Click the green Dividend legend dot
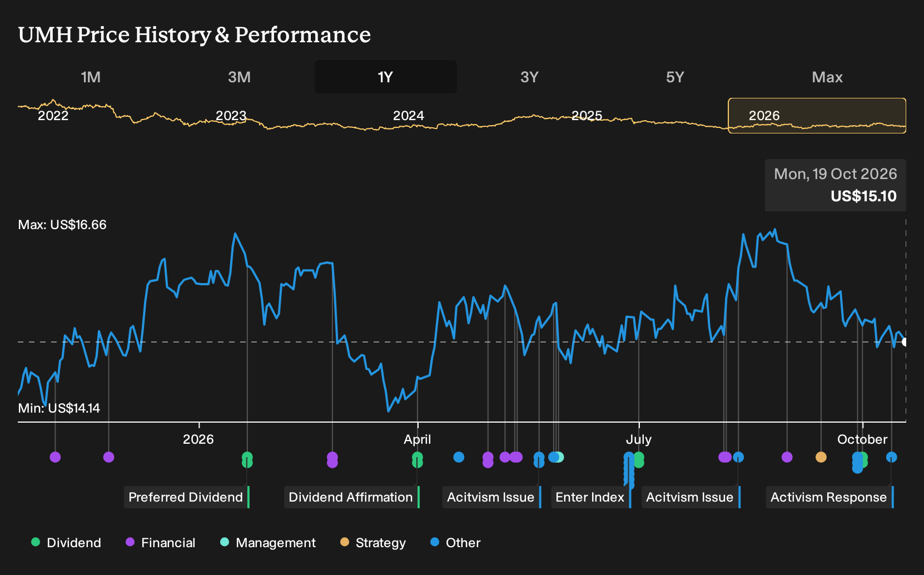 click(36, 542)
